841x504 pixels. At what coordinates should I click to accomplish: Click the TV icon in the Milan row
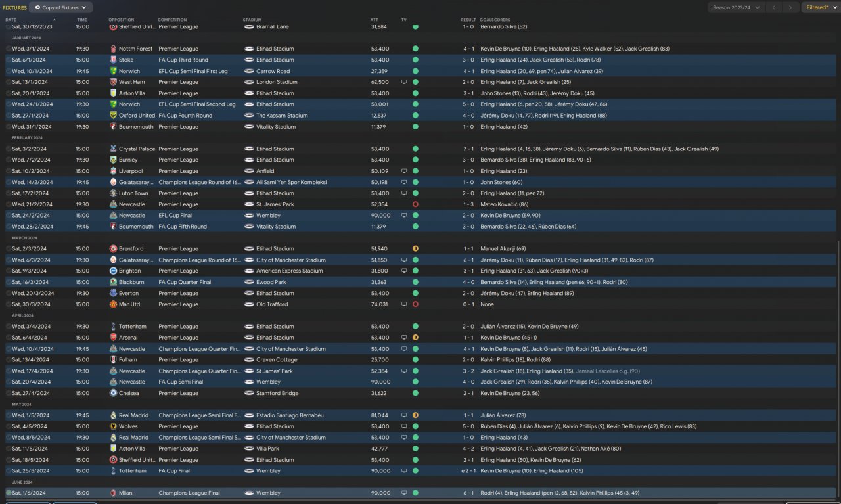click(x=404, y=493)
